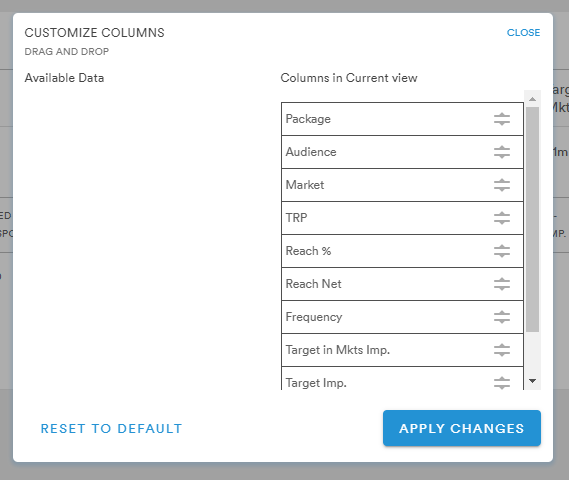Click the Customize Columns title
Image resolution: width=569 pixels, height=480 pixels.
coord(94,33)
